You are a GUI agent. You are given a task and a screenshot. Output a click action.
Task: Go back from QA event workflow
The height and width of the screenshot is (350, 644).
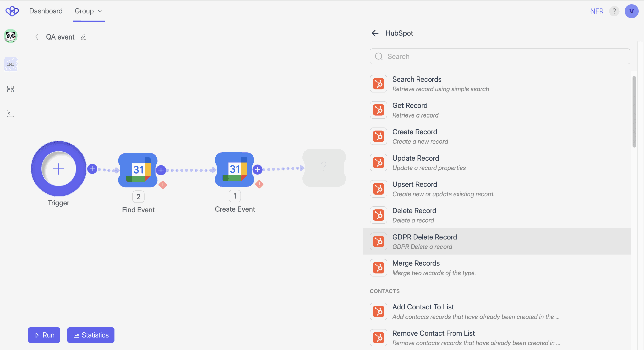tap(37, 37)
